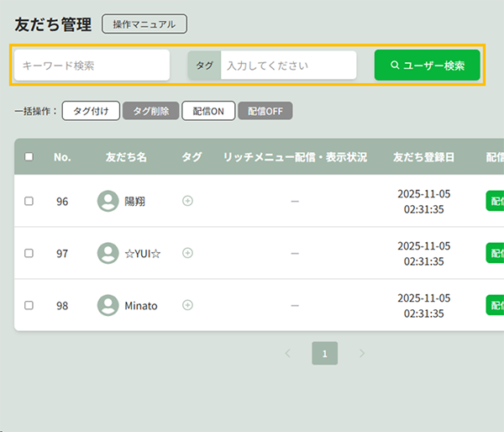504x432 pixels.
Task: Click the add tag plus icon for Minato
Action: (187, 305)
